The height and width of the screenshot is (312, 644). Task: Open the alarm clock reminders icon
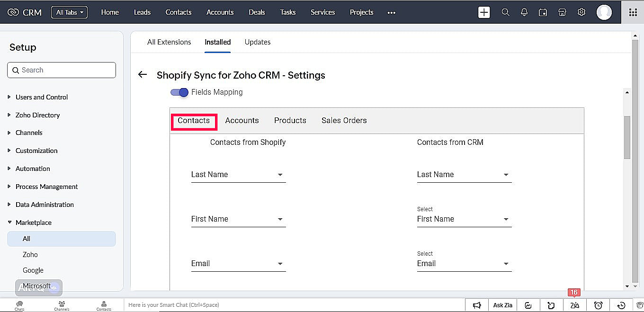click(x=598, y=305)
